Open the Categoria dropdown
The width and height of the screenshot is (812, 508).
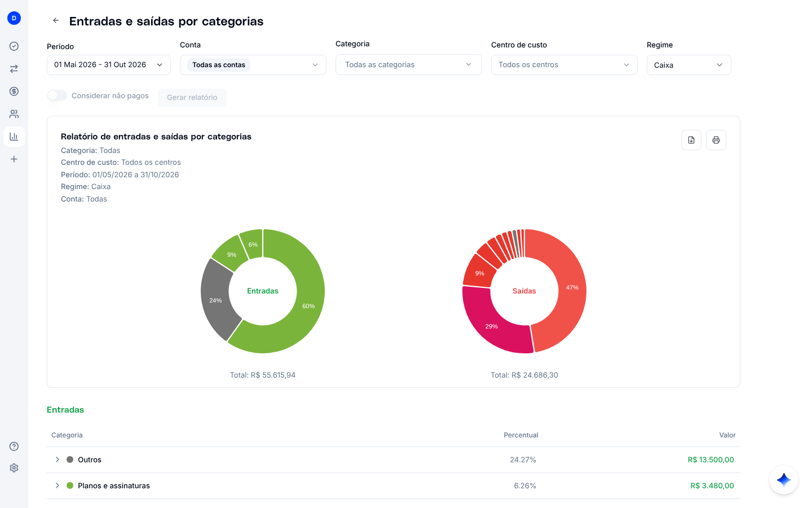coord(409,64)
